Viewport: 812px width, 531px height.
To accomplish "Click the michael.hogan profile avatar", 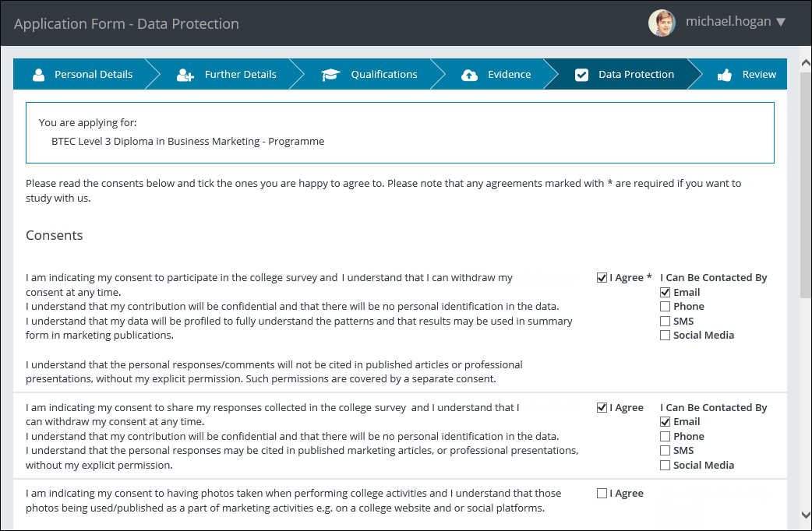I will point(662,23).
